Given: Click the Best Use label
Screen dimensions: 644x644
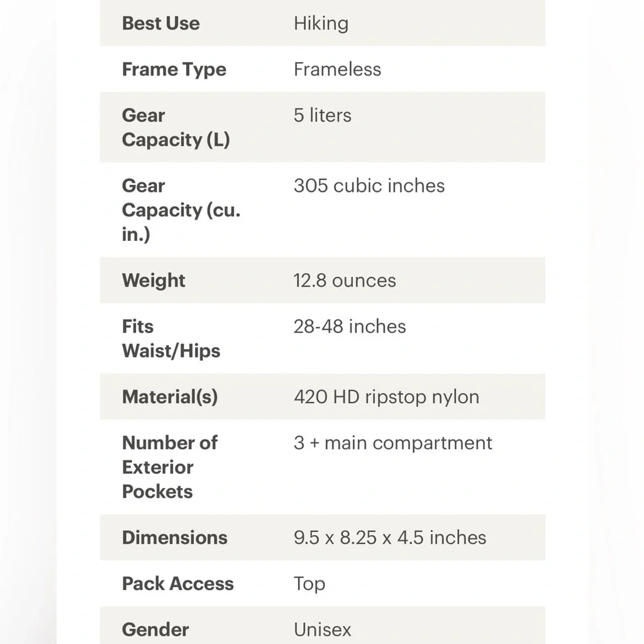Looking at the screenshot, I should click(x=160, y=23).
